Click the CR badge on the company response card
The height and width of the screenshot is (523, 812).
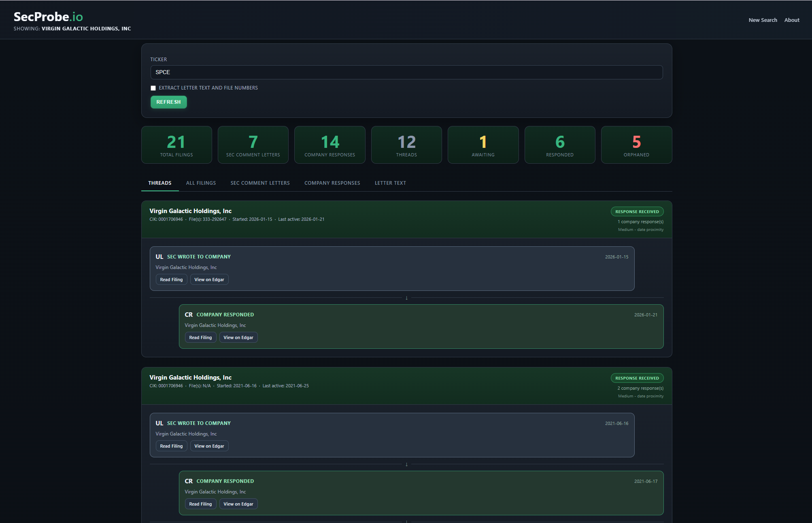[x=189, y=314]
